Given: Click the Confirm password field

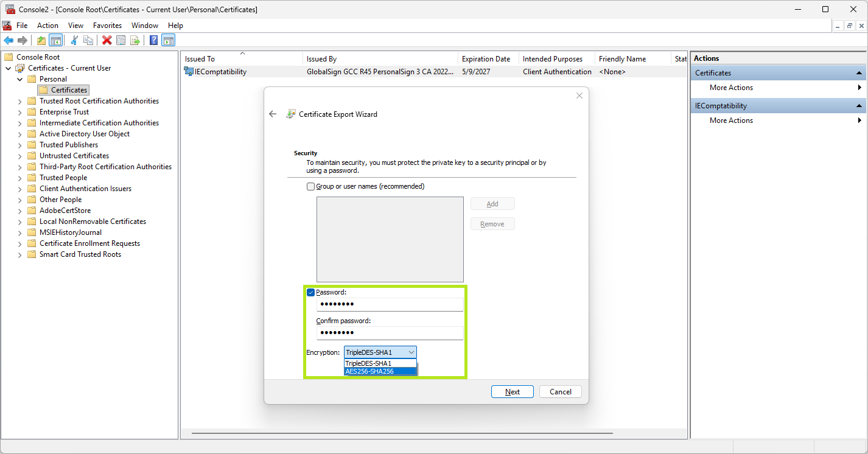Looking at the screenshot, I should (390, 333).
